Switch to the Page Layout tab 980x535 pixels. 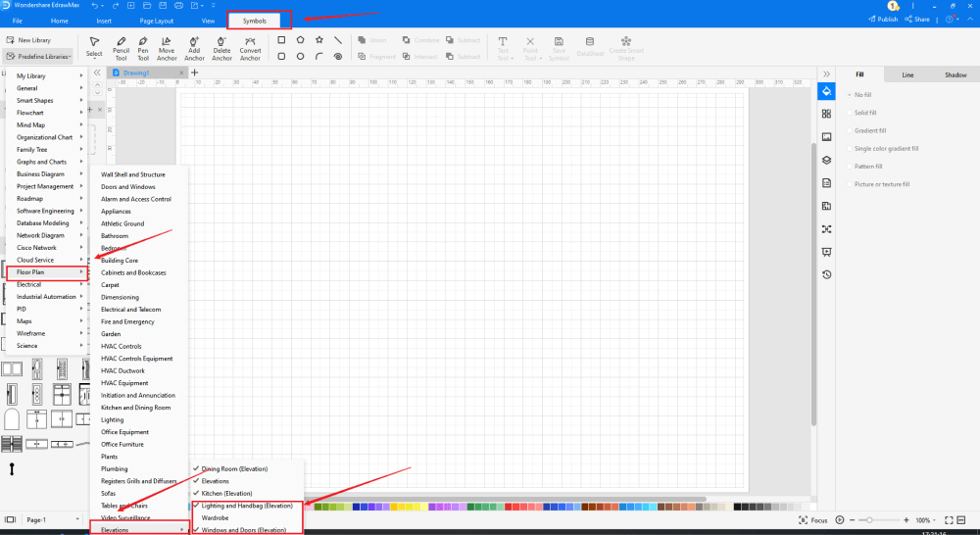[156, 20]
